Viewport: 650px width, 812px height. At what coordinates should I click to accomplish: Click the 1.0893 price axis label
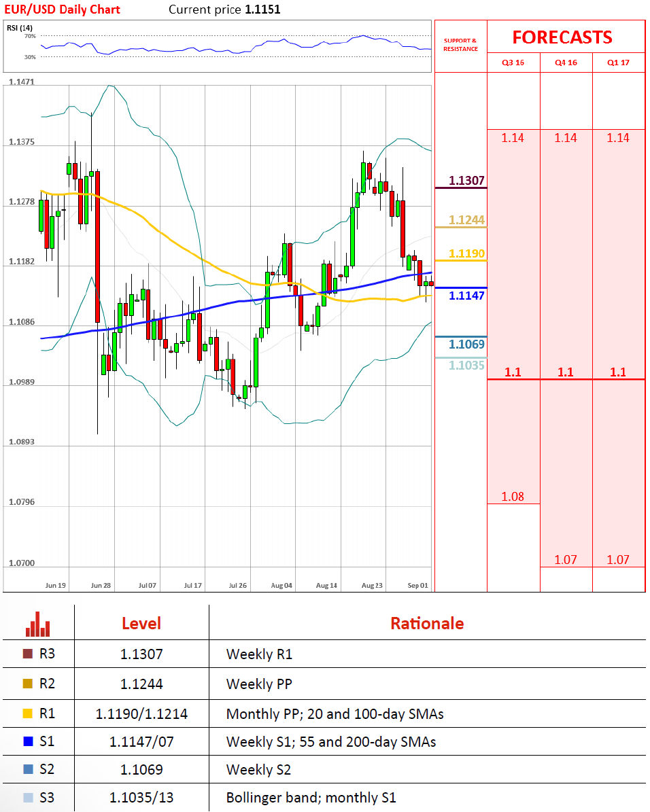point(21,442)
